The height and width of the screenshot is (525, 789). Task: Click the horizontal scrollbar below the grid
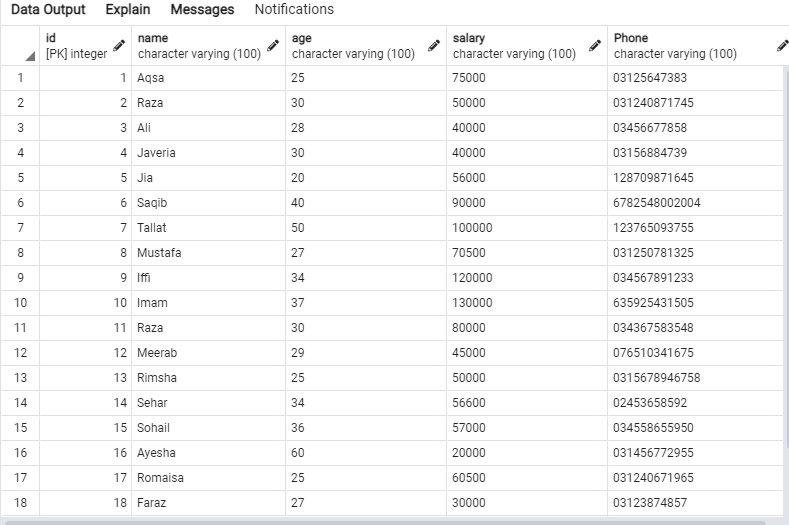(400, 521)
